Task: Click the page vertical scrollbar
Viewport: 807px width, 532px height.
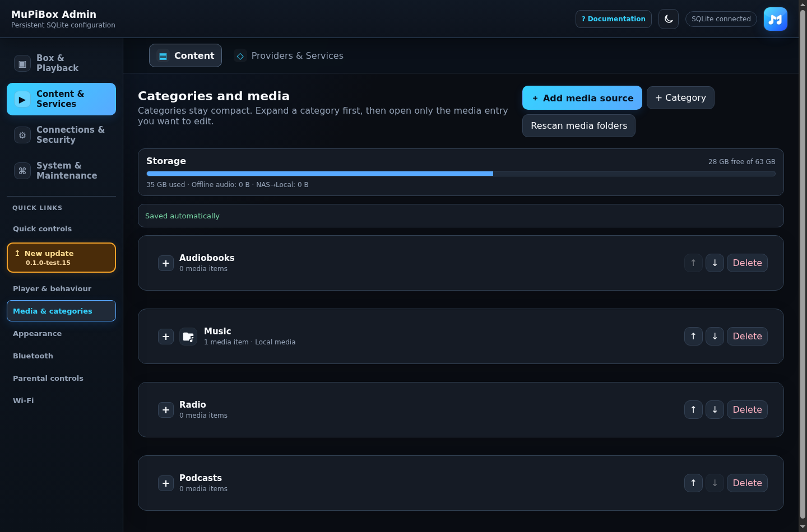Action: tap(803, 263)
